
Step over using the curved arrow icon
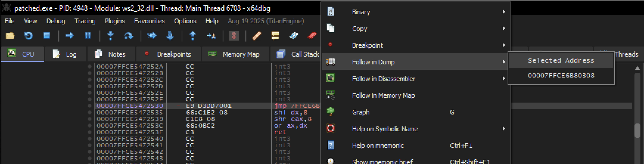[129, 36]
